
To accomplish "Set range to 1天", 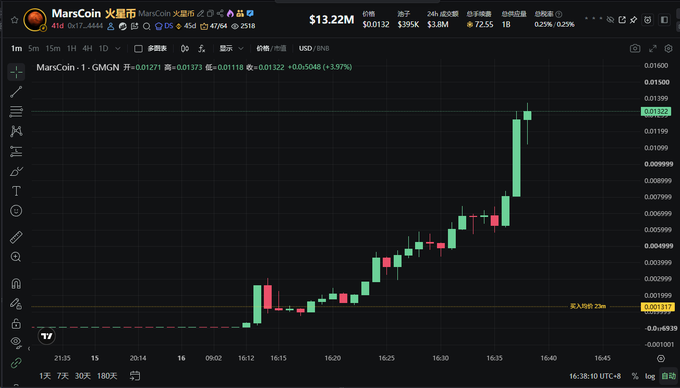I will click(x=45, y=376).
